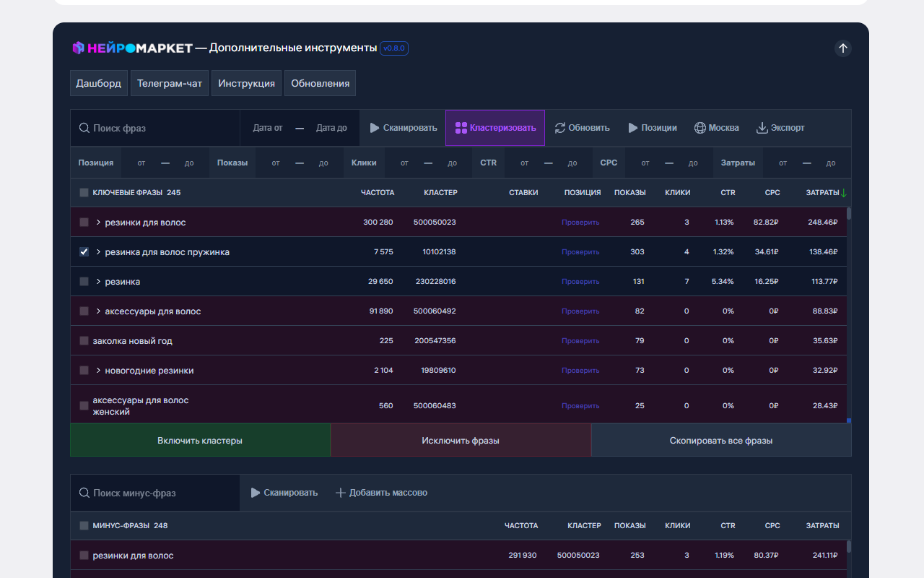Expand the новогодние резинки phrase row
924x578 pixels.
pyautogui.click(x=98, y=371)
